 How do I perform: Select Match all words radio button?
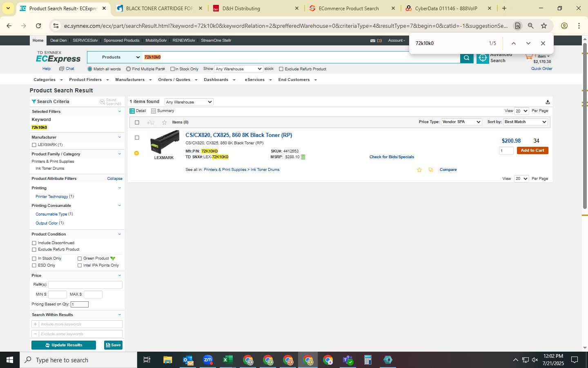(x=90, y=69)
